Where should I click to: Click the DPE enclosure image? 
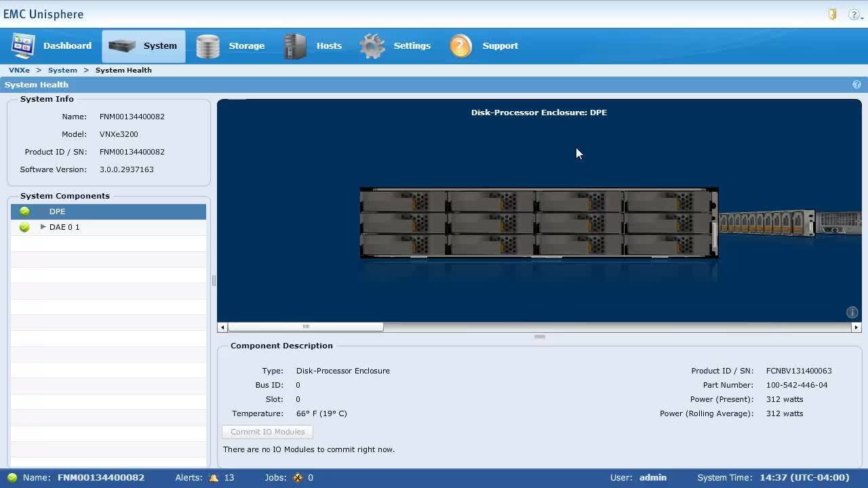[539, 223]
